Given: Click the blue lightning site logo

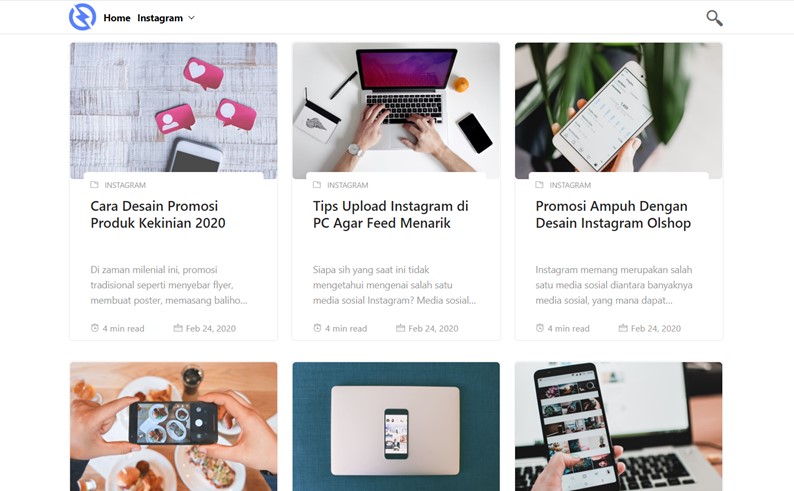Looking at the screenshot, I should 83,17.
